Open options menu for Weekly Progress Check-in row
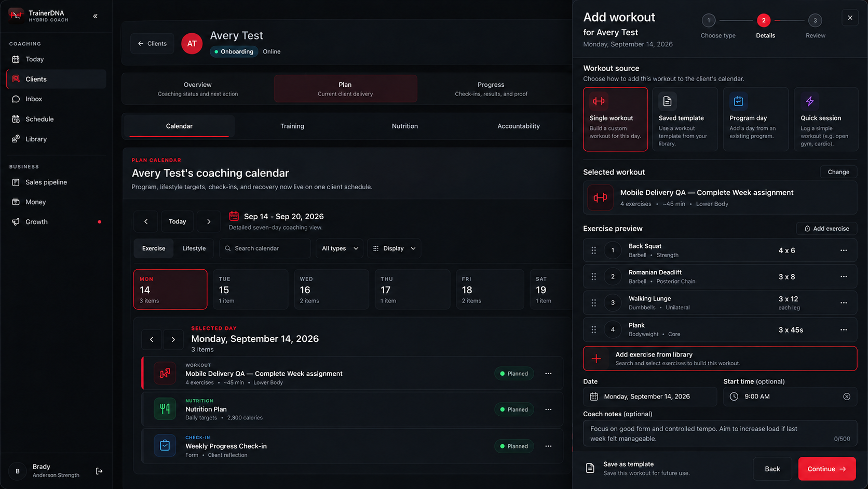This screenshot has width=868, height=489. (x=548, y=446)
